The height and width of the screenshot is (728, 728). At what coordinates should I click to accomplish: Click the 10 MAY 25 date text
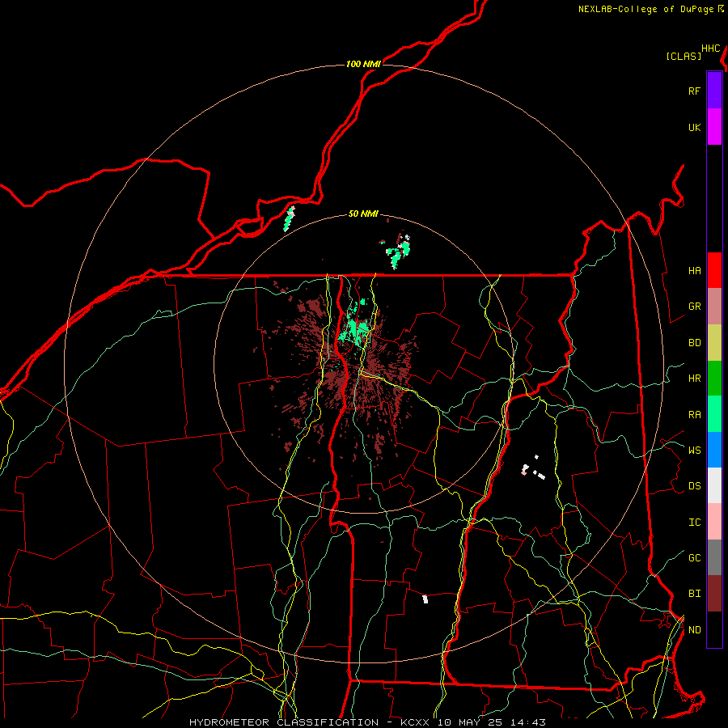click(470, 722)
